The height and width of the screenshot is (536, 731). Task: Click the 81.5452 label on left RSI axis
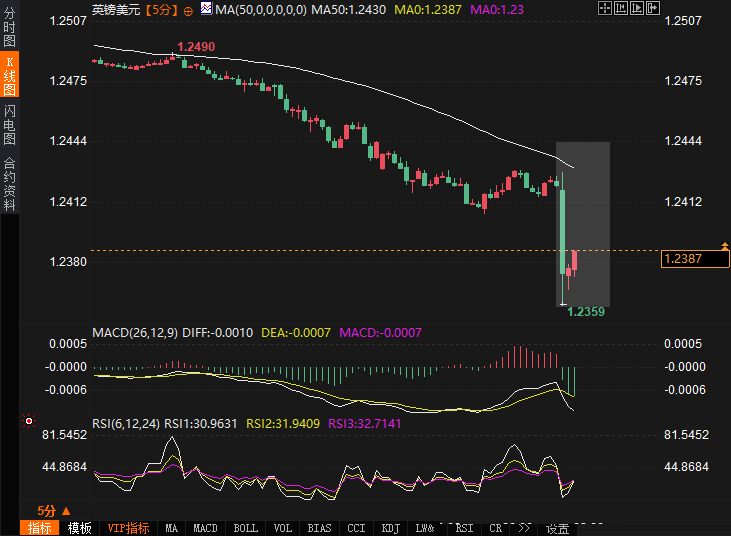click(64, 435)
